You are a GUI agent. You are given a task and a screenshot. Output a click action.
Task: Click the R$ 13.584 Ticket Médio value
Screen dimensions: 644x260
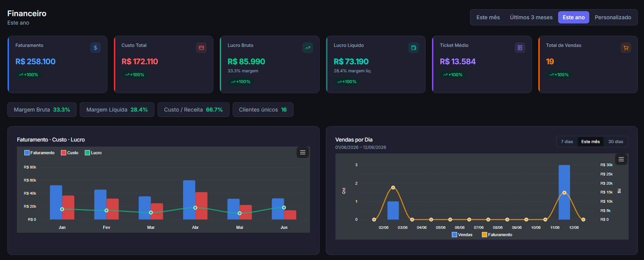point(458,62)
